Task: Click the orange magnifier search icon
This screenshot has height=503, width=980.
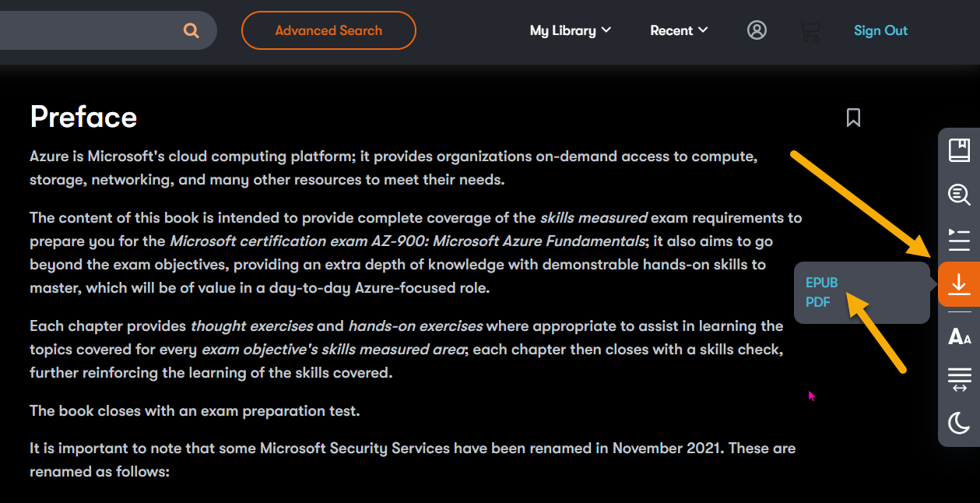Action: pyautogui.click(x=191, y=31)
